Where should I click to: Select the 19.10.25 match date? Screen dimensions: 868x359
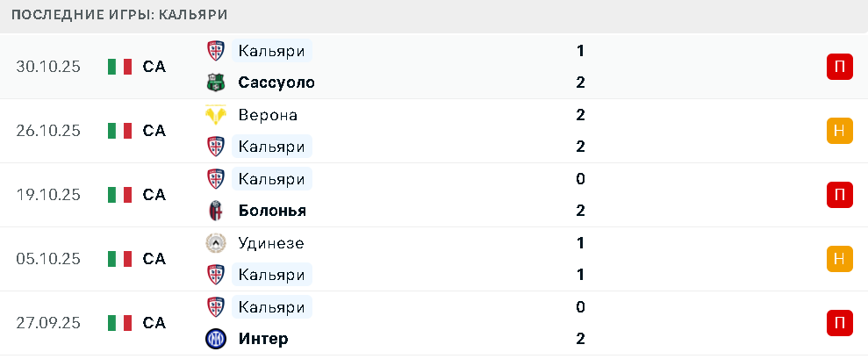[x=48, y=195]
